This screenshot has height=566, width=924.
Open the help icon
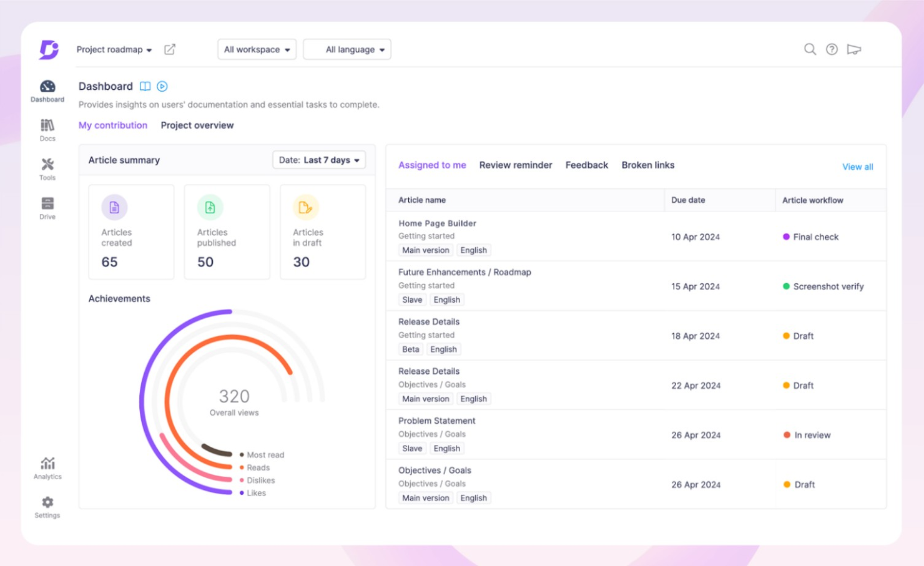[832, 49]
